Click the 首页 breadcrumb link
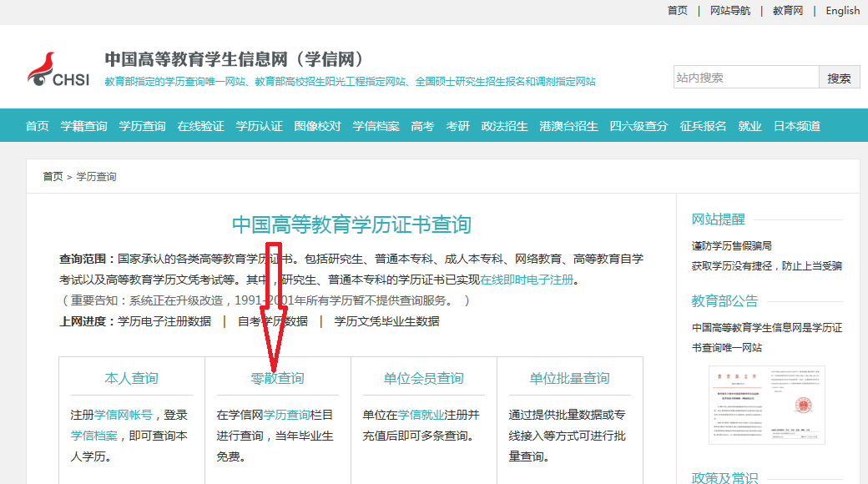This screenshot has height=484, width=868. point(53,177)
